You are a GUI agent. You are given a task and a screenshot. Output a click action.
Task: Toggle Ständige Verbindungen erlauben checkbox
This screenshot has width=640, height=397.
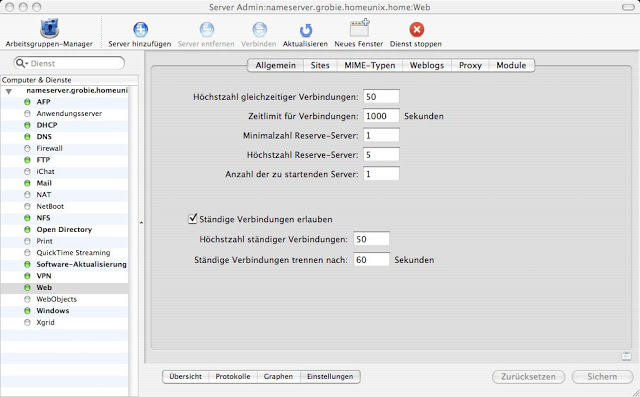pos(192,219)
